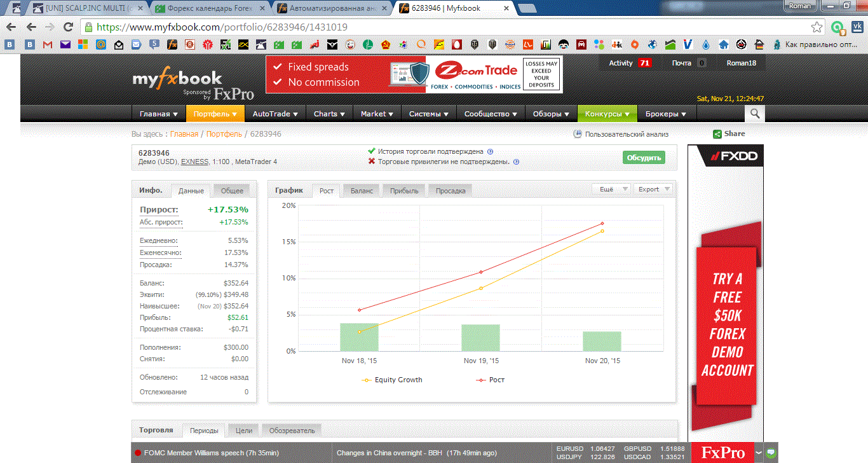Toggle the red 'Рост' legend series
This screenshot has height=463, width=868.
click(x=490, y=380)
